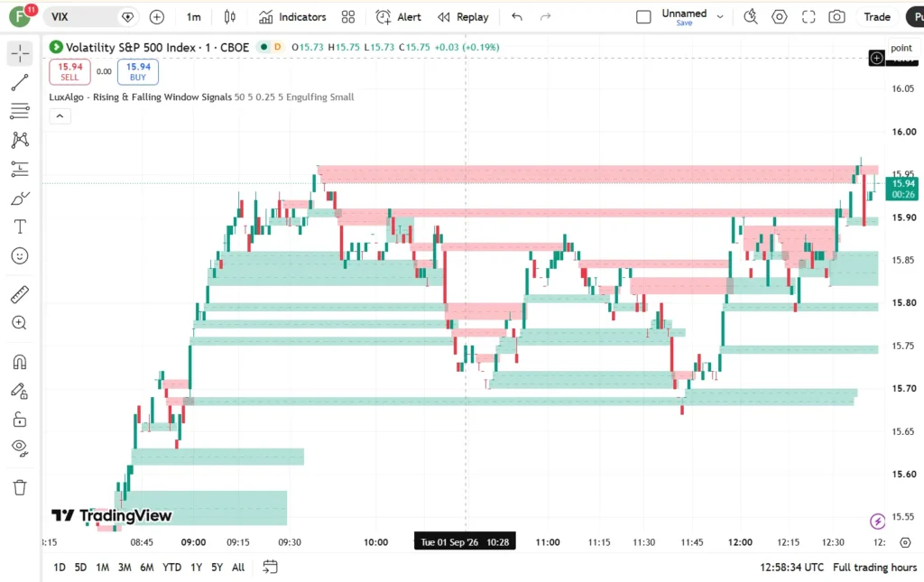
Task: Click the 15.94 BUY button
Action: [138, 72]
